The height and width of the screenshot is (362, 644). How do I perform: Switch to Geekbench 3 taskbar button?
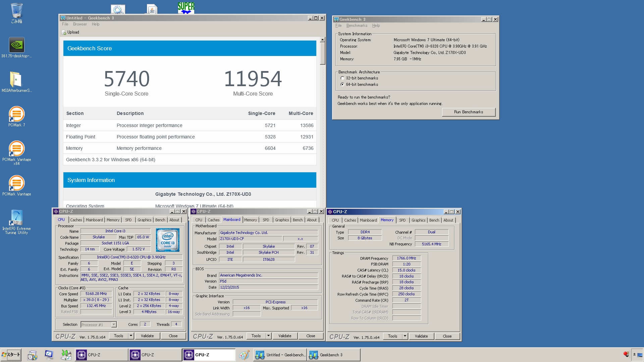click(334, 355)
